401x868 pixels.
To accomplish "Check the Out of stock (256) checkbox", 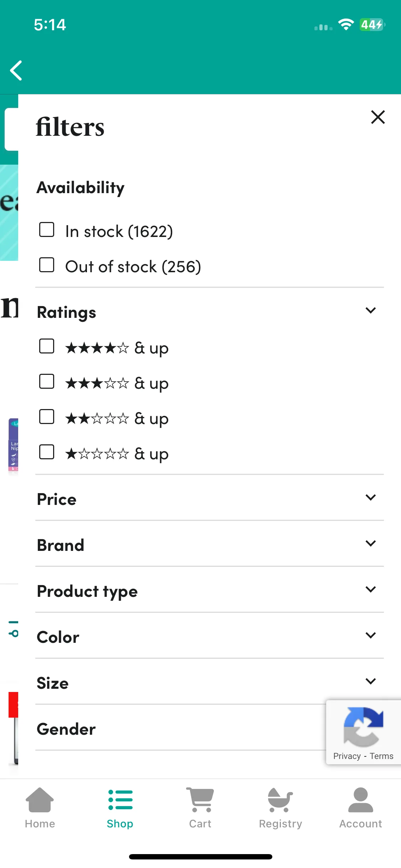I will click(47, 265).
